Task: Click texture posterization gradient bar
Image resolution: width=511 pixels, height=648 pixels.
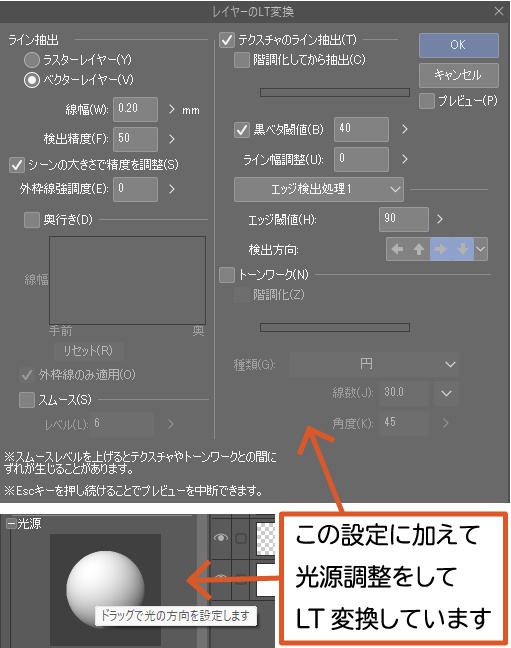Action: click(335, 93)
